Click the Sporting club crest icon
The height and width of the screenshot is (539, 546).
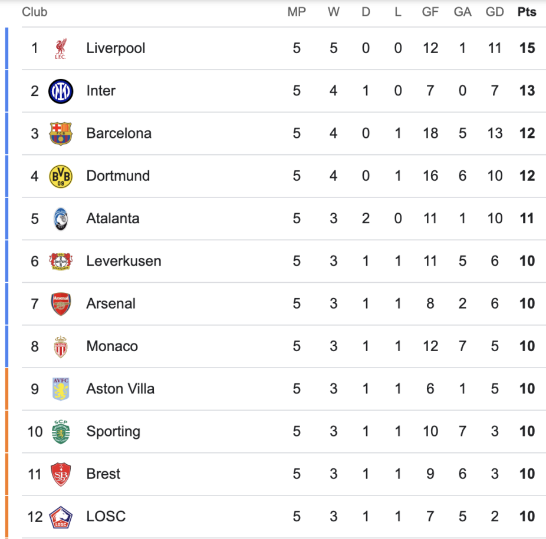click(61, 432)
